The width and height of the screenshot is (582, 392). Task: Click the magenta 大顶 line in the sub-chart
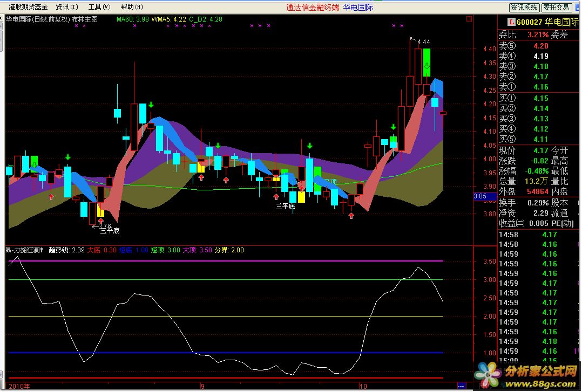pos(226,261)
